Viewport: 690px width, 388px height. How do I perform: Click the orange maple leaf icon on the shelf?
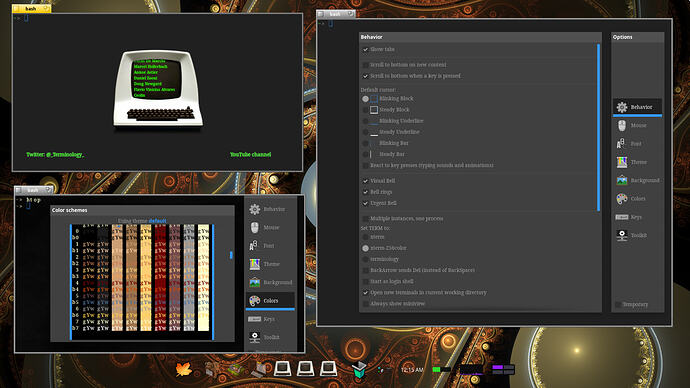tap(184, 369)
